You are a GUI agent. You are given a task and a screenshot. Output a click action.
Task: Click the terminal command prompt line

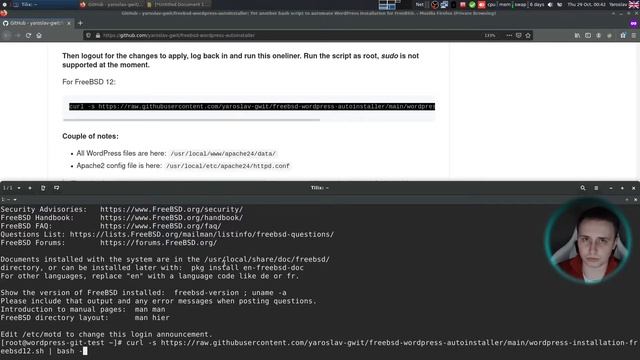[318, 347]
